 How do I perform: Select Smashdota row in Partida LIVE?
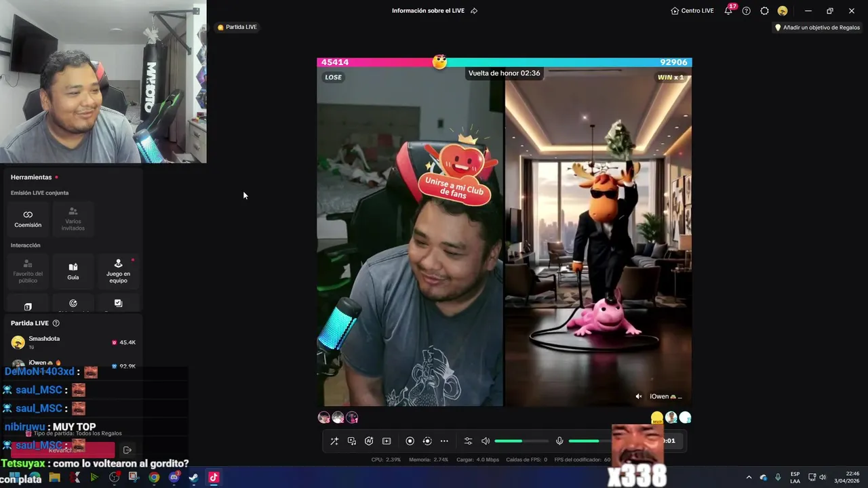coord(73,342)
